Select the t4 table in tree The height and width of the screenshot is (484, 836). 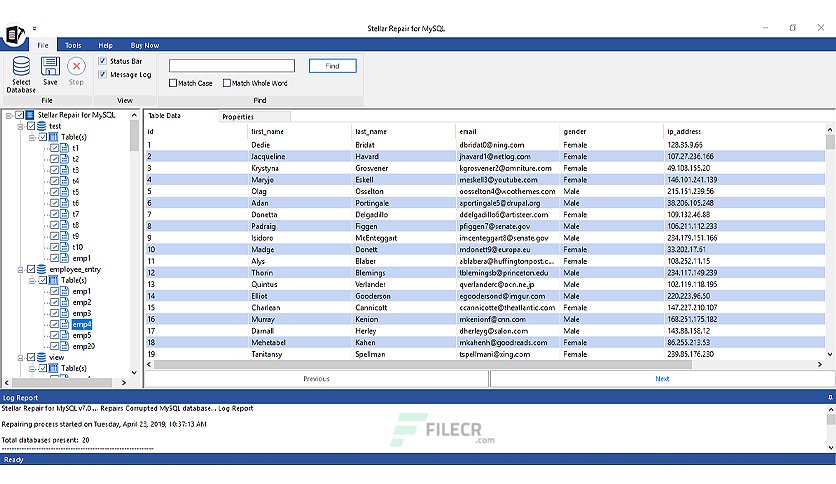point(76,181)
